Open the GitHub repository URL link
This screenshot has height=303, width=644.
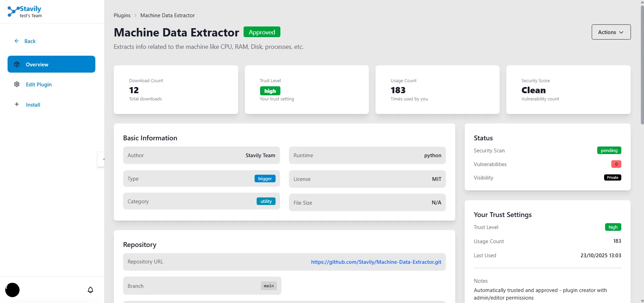click(376, 262)
